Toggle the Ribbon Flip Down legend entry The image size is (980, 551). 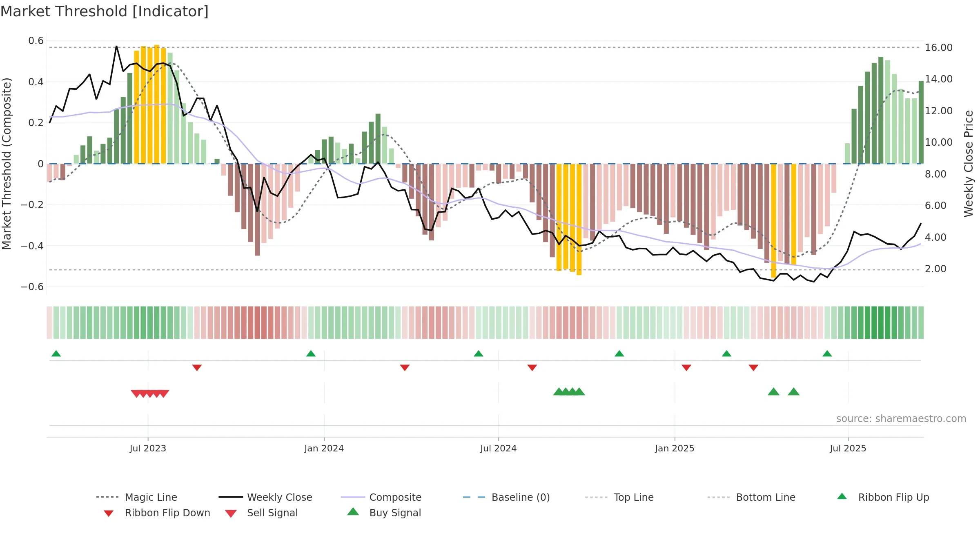(x=157, y=513)
